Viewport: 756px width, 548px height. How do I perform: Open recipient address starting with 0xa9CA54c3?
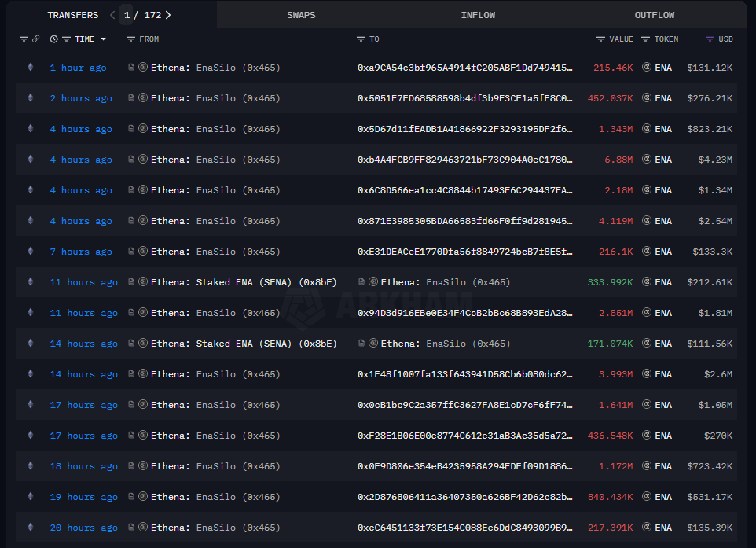[464, 68]
